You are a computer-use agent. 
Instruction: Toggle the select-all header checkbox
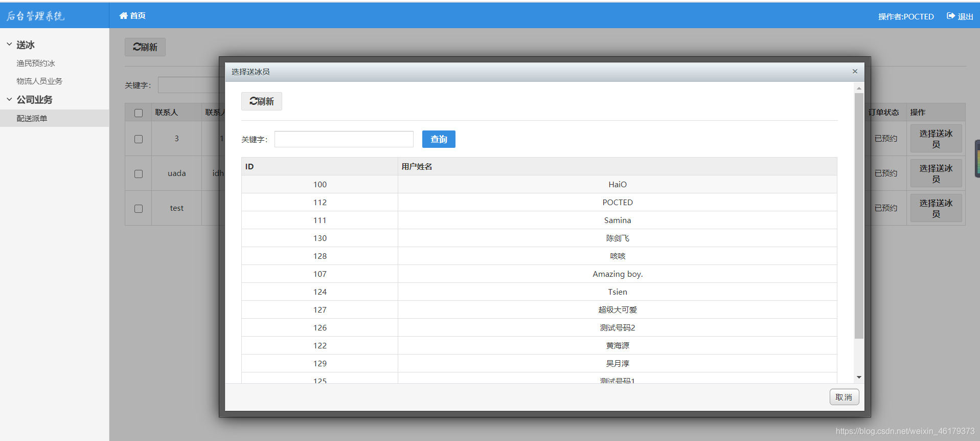tap(139, 113)
